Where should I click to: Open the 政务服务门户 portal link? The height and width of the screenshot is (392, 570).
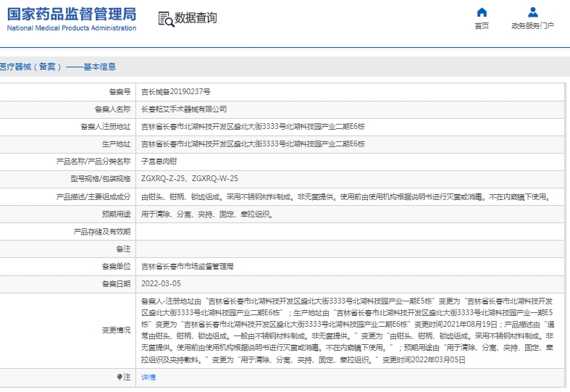[x=532, y=26]
